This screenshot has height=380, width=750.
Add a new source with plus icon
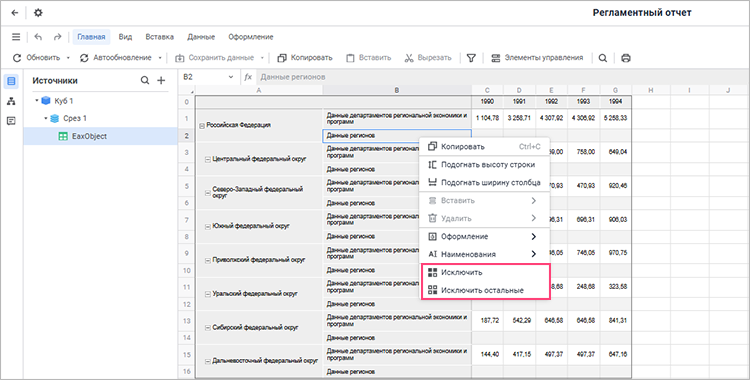tap(161, 80)
